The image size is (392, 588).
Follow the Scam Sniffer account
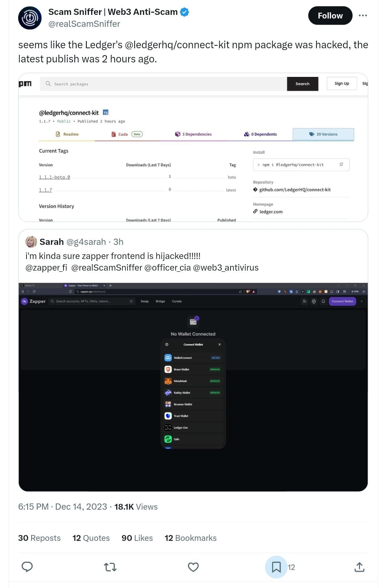330,16
